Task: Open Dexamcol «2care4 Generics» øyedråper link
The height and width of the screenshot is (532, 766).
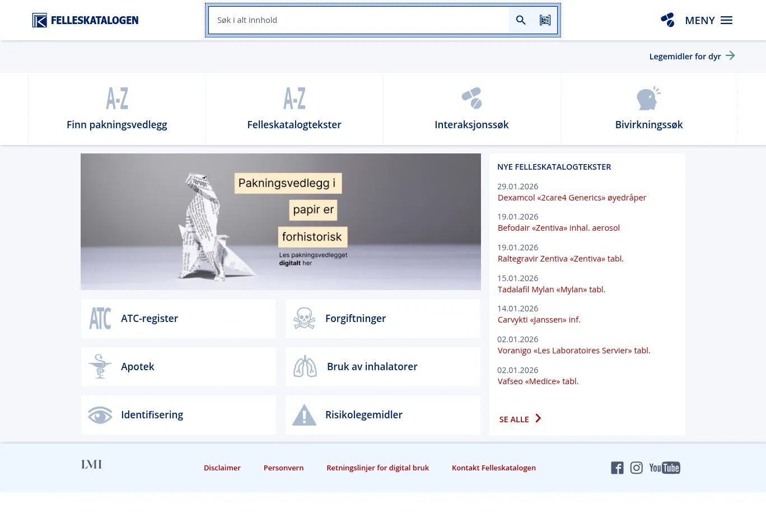Action: [x=572, y=198]
